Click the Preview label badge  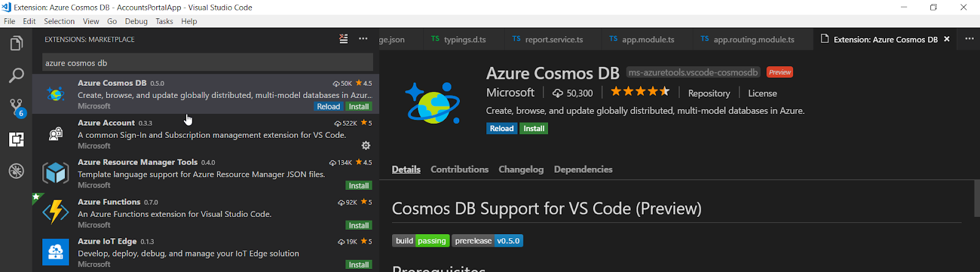coord(780,72)
